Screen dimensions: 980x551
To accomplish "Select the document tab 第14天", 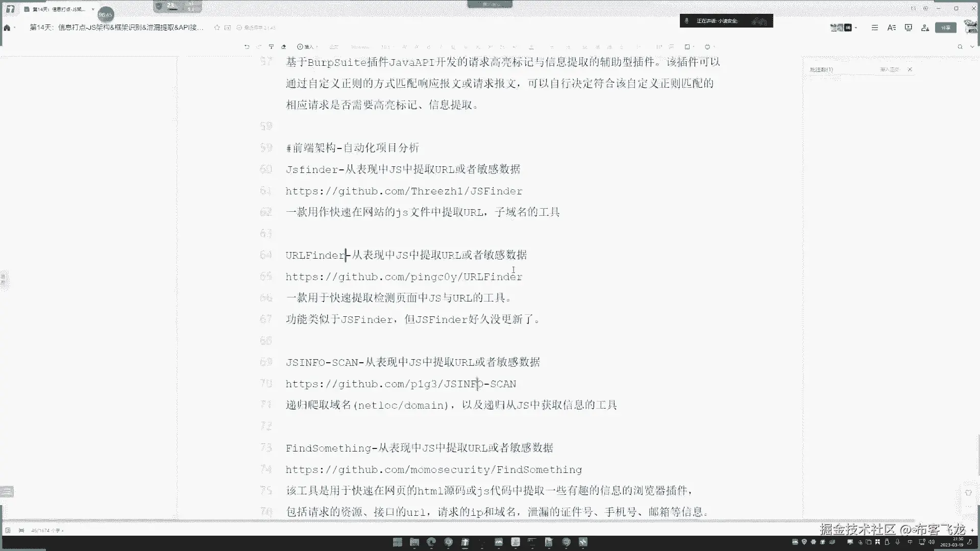I will pyautogui.click(x=56, y=9).
